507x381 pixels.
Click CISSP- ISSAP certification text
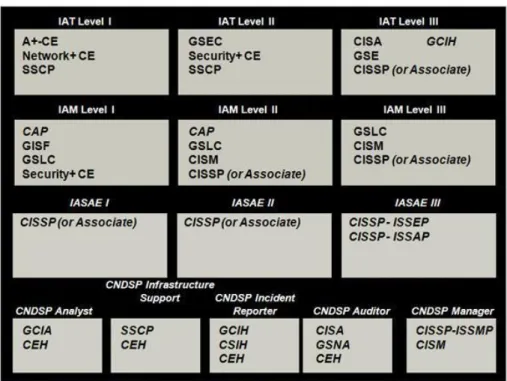tap(389, 236)
